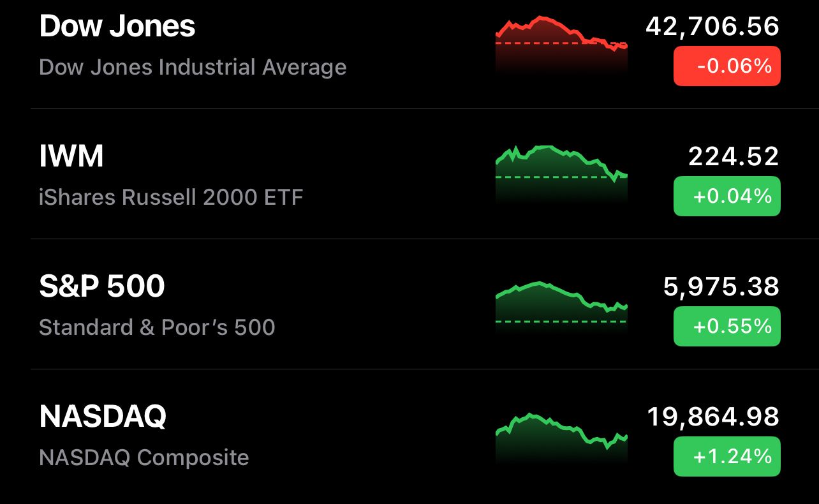
Task: Tap the 224.52 IWM price
Action: (x=734, y=157)
